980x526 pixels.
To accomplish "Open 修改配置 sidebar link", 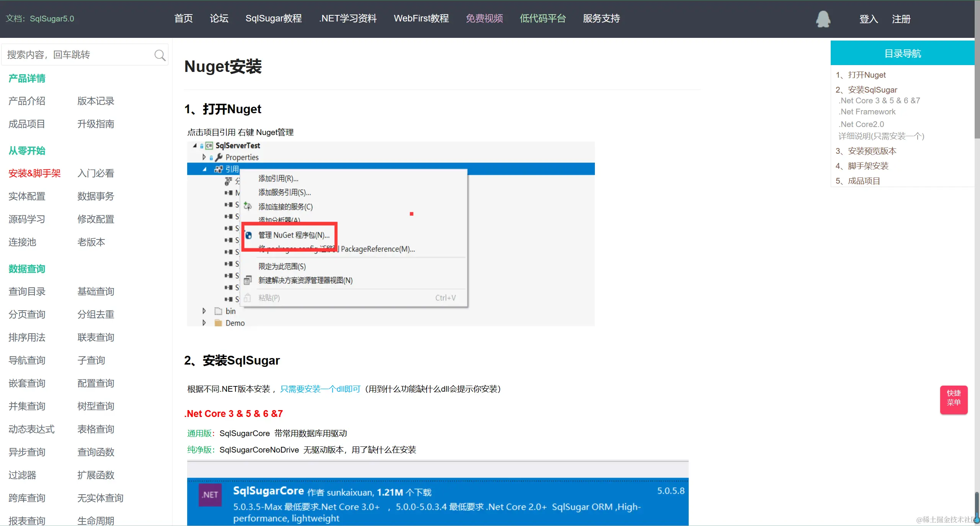I will tap(96, 219).
